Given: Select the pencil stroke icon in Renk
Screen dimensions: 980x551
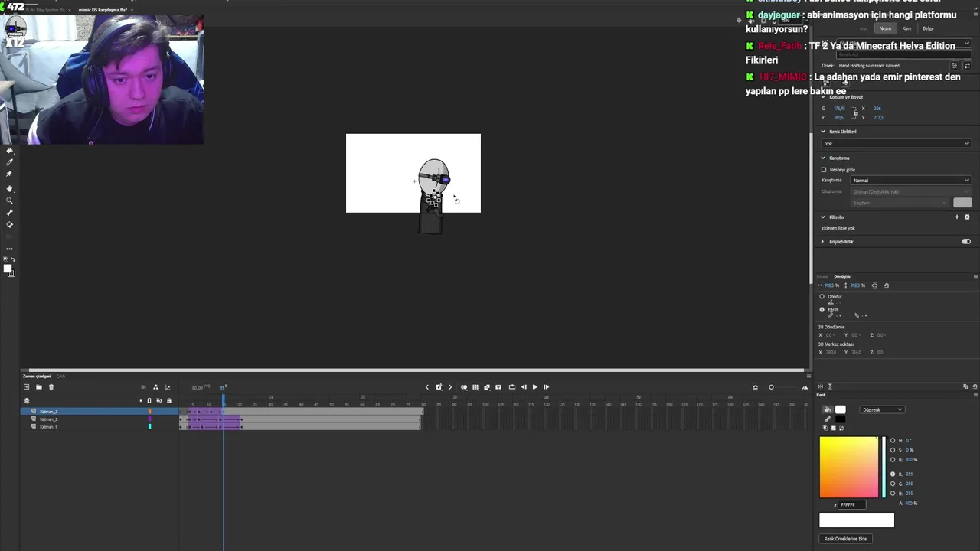Looking at the screenshot, I should [827, 419].
